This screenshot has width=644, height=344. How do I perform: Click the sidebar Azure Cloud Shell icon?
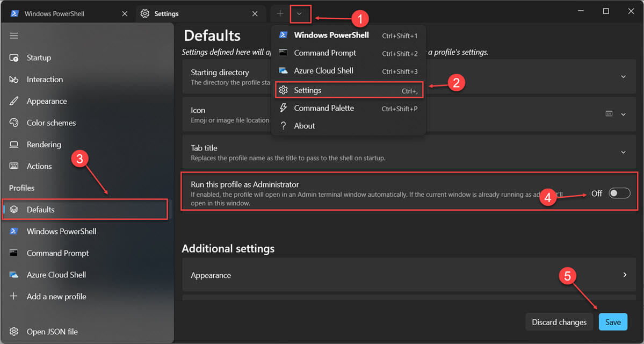pos(14,275)
